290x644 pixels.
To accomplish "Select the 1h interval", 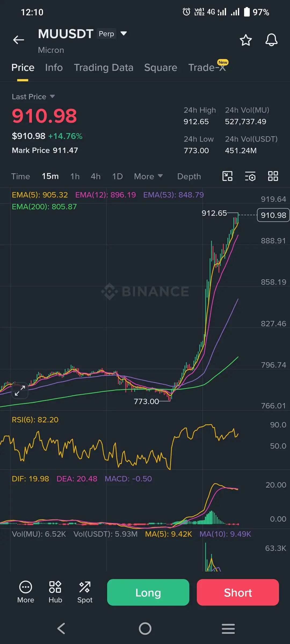I will pyautogui.click(x=75, y=176).
